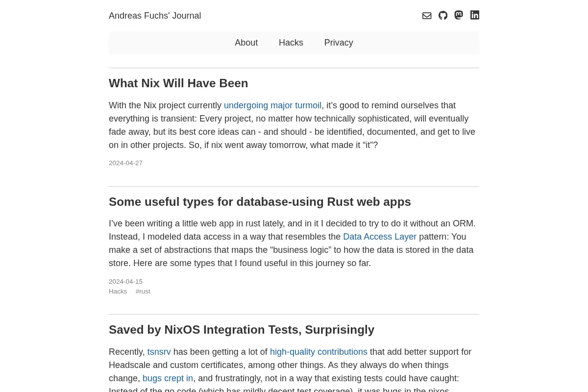Follow the Data Access Layer link

click(x=380, y=237)
